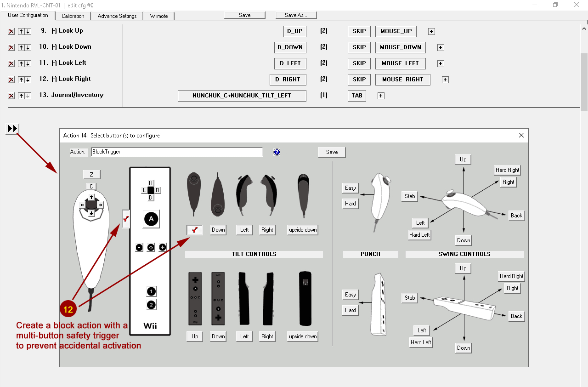Image resolution: width=588 pixels, height=387 pixels.
Task: Toggle the checkmark box beside the Wiimote
Action: click(126, 219)
